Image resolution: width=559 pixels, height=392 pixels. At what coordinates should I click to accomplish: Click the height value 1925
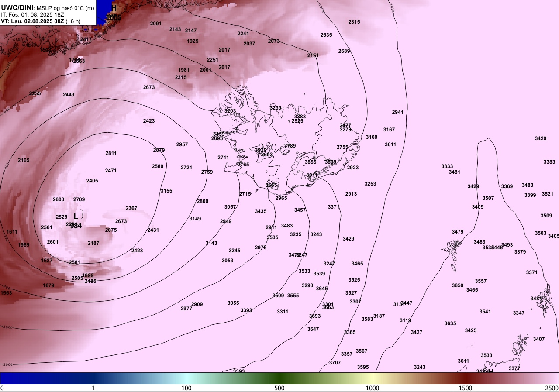(x=193, y=41)
